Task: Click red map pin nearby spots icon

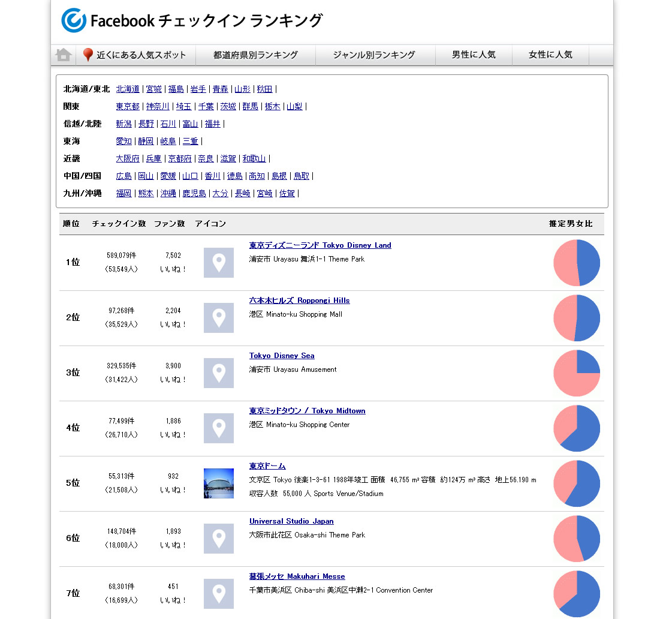Action: (88, 55)
